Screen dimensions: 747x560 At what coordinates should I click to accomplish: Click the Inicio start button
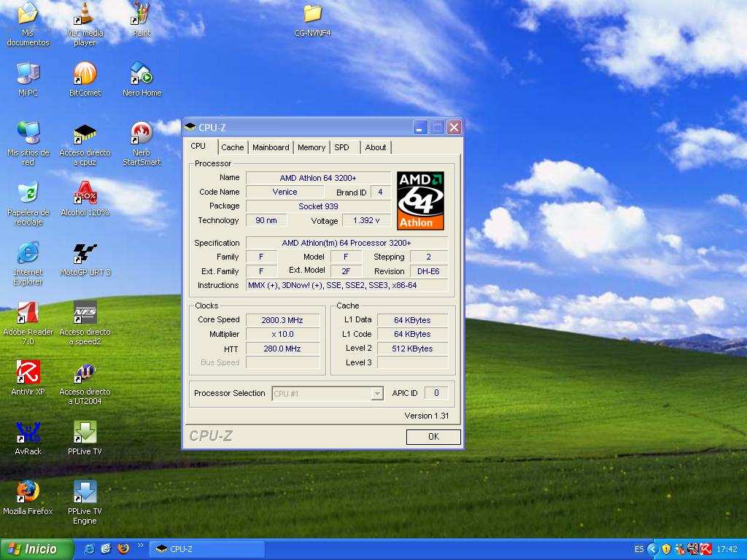pos(37,549)
